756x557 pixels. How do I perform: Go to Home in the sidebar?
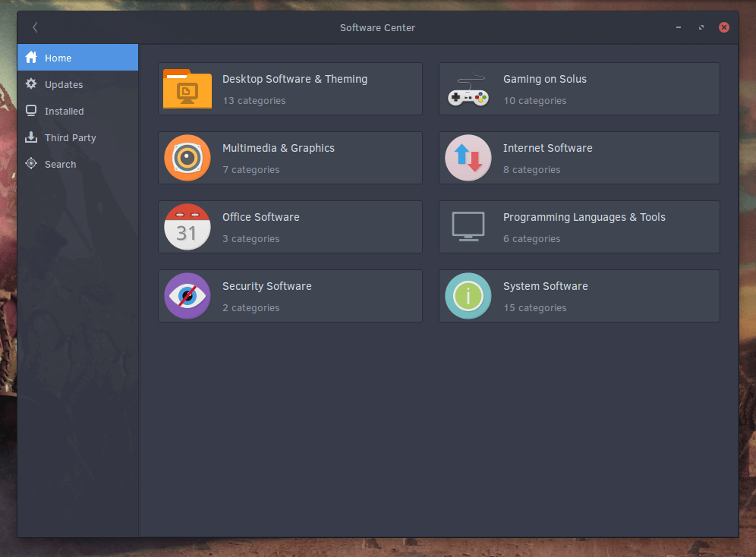[x=58, y=58]
